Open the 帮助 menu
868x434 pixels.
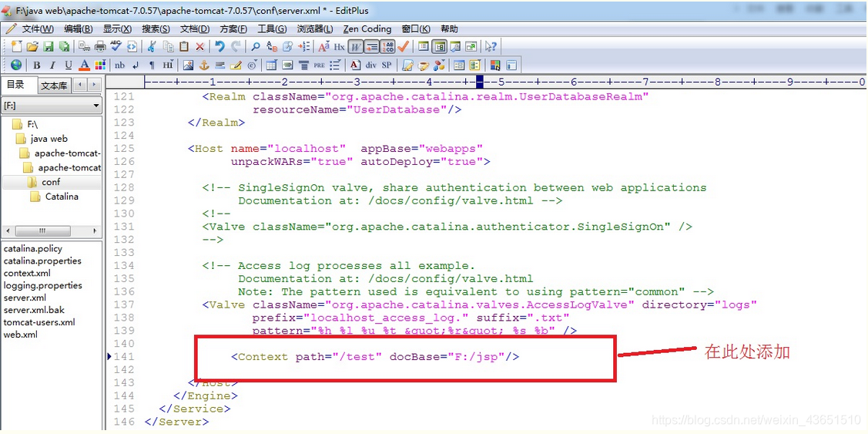point(450,29)
